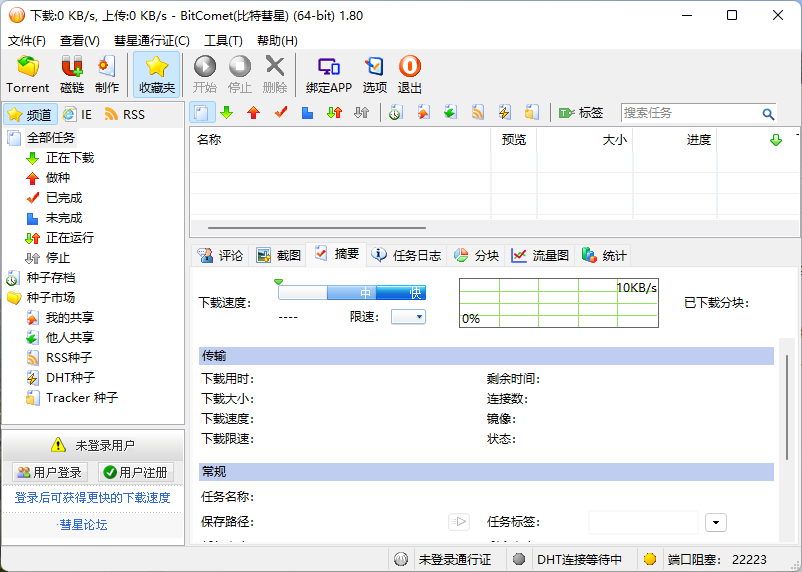Open the 限速 speed limit dropdown

408,317
